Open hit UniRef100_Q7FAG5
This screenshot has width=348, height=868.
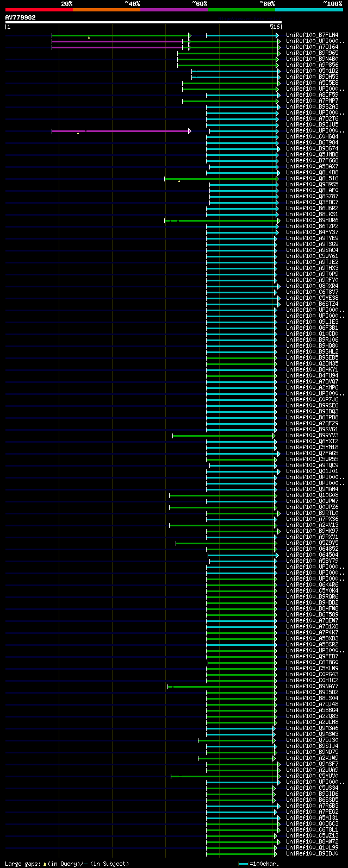click(x=312, y=454)
